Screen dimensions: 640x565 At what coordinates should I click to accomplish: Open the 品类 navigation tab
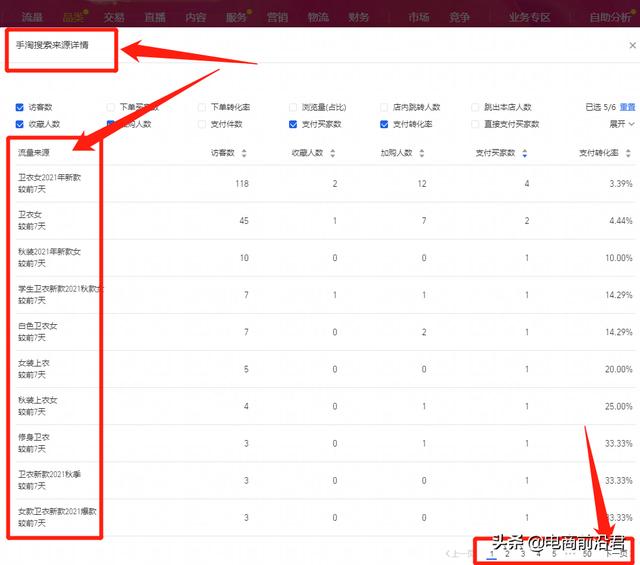pos(73,17)
